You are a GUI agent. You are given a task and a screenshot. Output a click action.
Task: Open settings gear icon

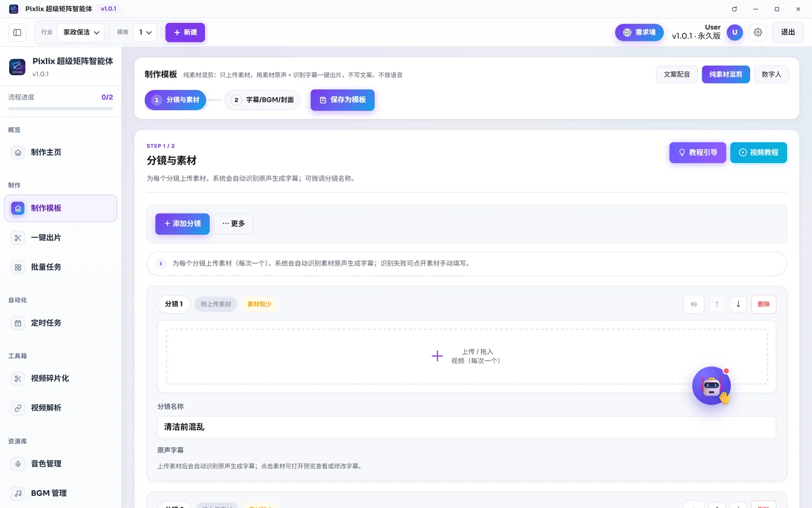coord(758,33)
